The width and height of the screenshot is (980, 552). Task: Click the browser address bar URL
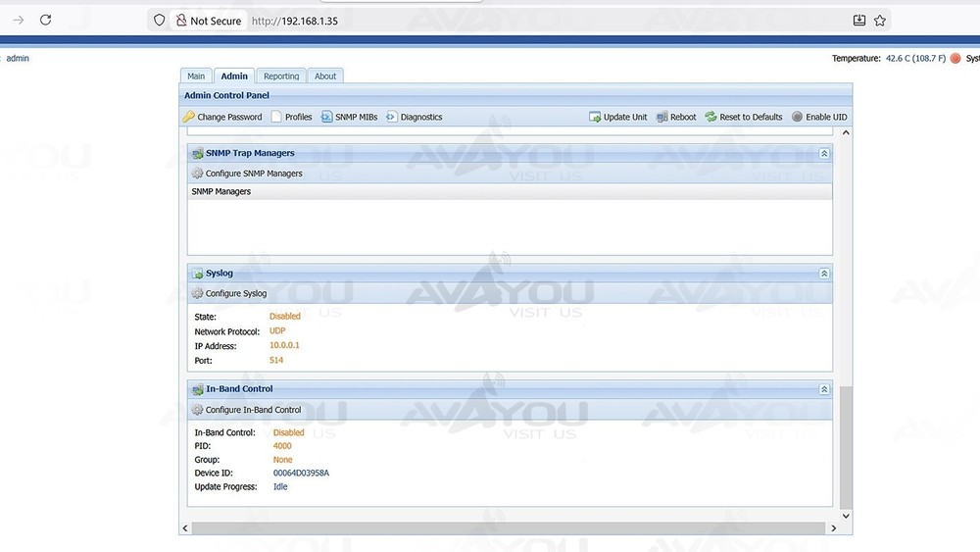[294, 21]
